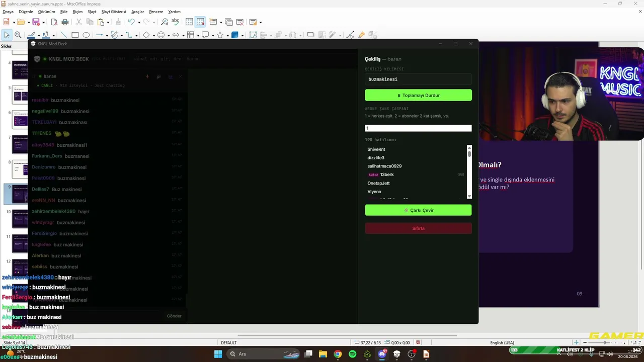Select participant OnetapJett in the list

(378, 183)
